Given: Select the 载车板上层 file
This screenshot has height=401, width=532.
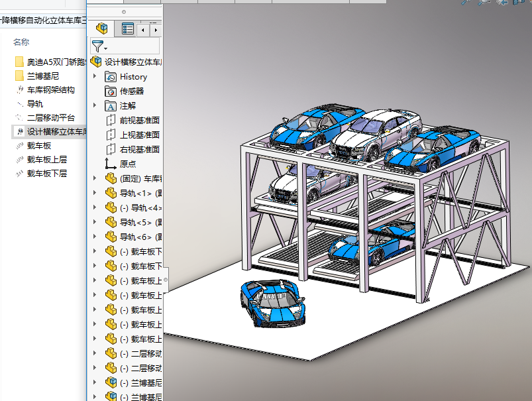Looking at the screenshot, I should click(46, 159).
